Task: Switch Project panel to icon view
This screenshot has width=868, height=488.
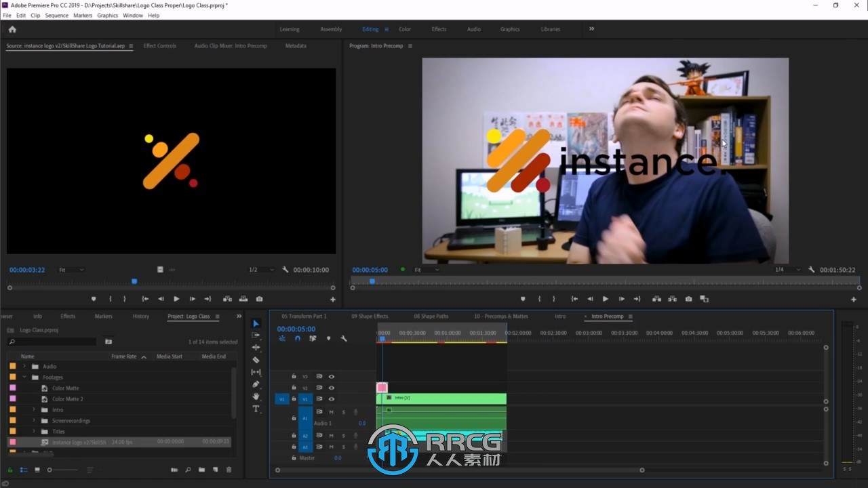Action: pos(37,470)
